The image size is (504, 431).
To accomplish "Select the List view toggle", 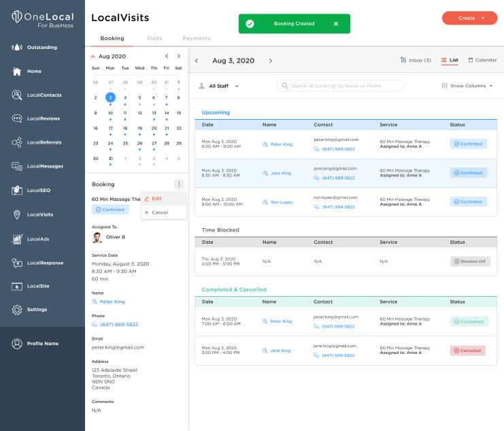I will point(450,60).
